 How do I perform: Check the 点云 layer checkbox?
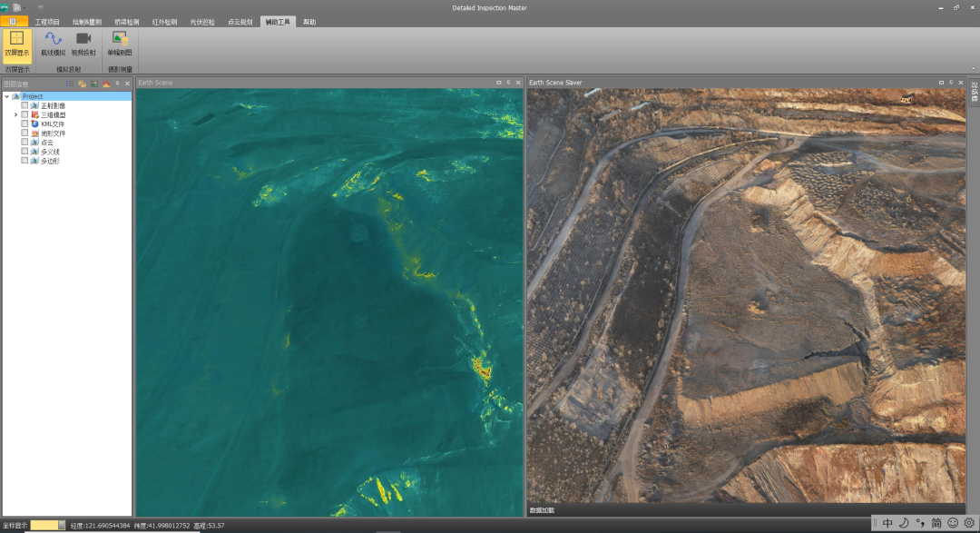tap(25, 142)
